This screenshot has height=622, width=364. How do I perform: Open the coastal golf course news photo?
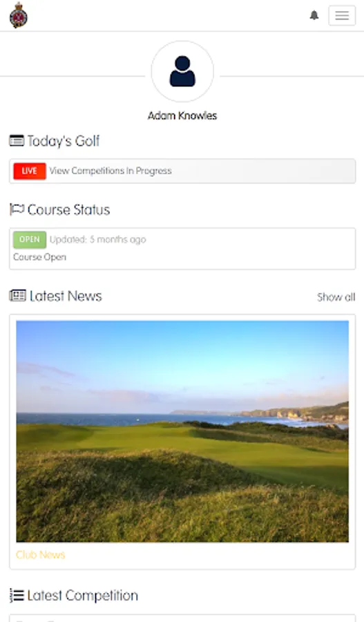[182, 431]
